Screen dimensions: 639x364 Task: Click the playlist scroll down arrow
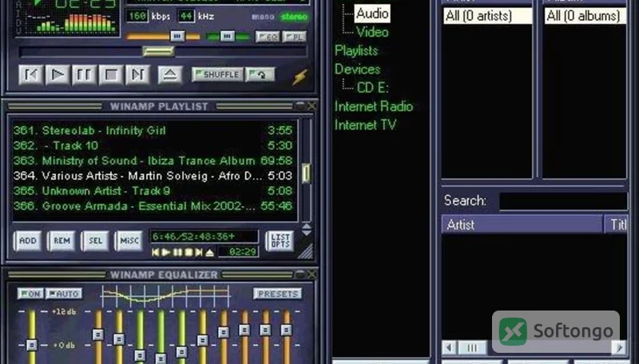point(307,232)
